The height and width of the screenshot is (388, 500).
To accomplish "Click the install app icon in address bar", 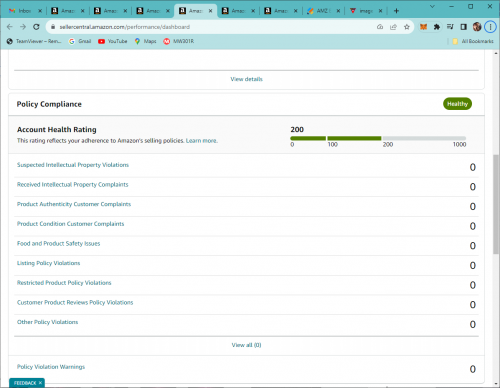I will 380,27.
